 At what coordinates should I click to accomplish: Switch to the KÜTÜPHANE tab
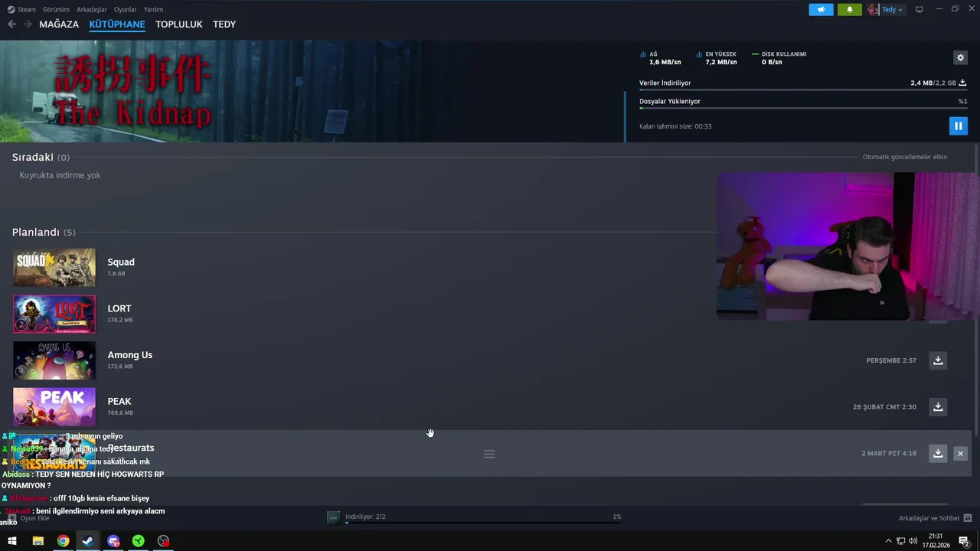[117, 24]
